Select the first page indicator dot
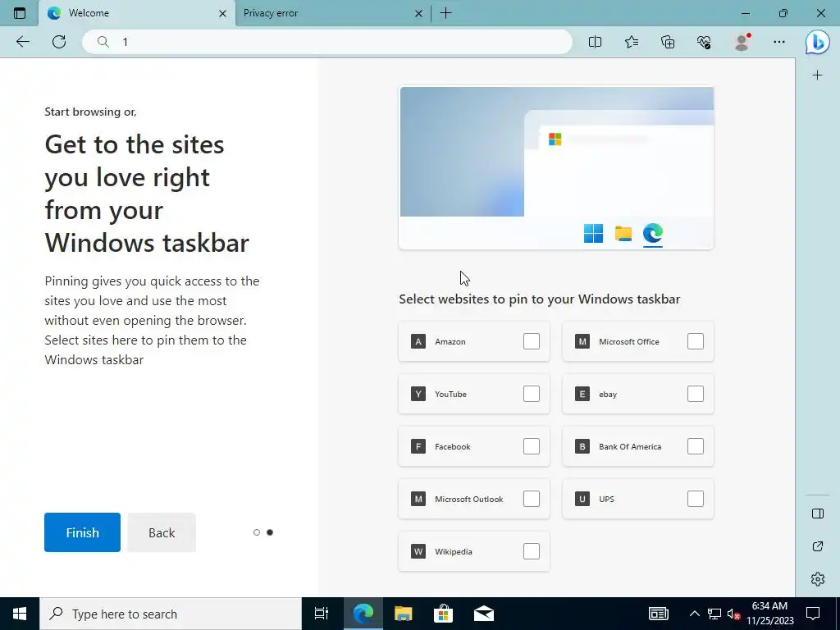This screenshot has height=630, width=840. click(257, 532)
